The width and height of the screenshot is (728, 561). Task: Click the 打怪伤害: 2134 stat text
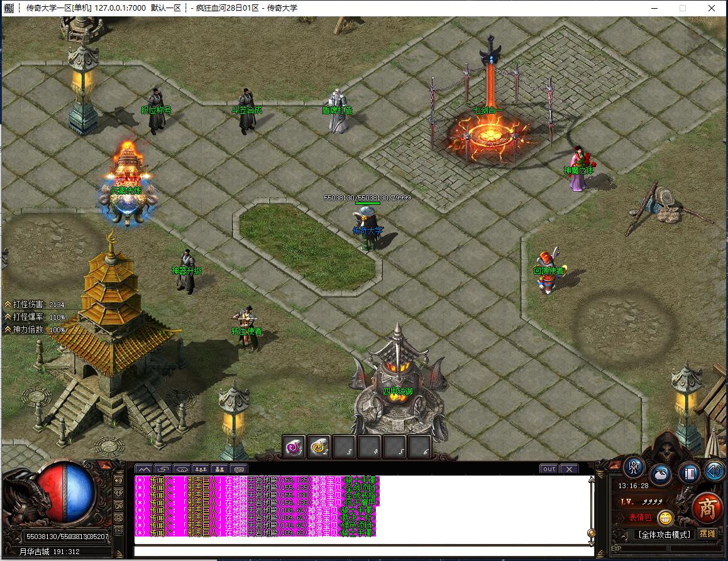[38, 305]
